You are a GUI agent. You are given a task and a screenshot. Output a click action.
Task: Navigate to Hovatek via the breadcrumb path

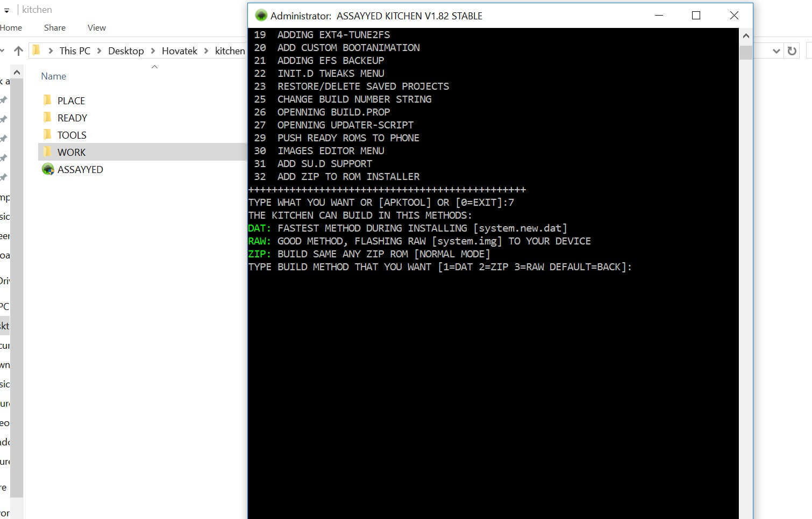(x=180, y=51)
